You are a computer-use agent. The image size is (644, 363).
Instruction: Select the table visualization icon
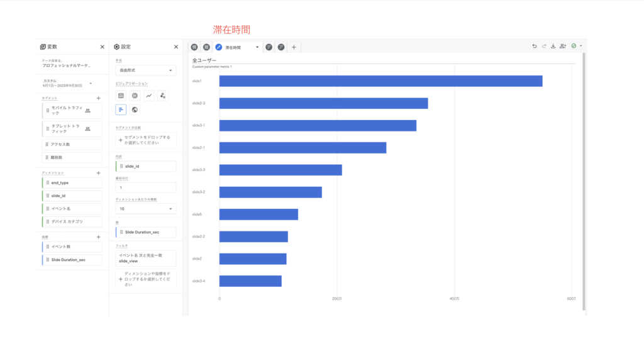121,96
